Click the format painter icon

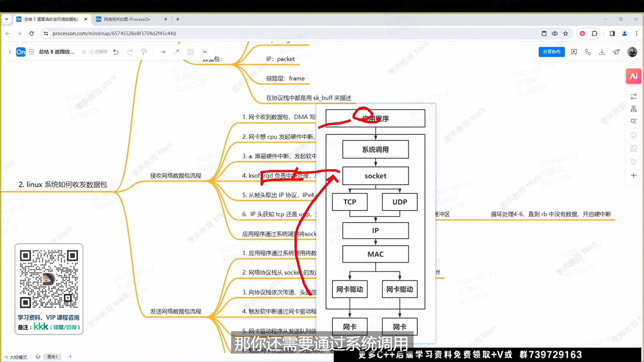pos(144,52)
